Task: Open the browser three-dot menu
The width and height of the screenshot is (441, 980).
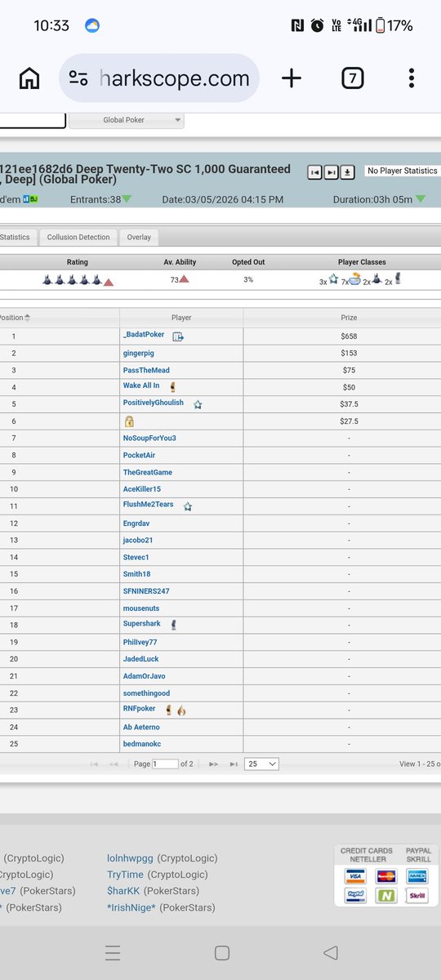Action: pos(412,78)
